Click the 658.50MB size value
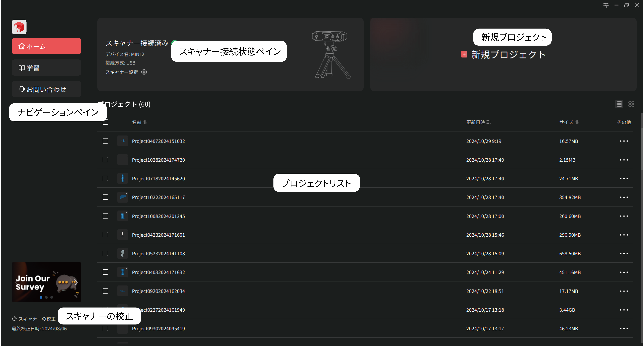This screenshot has height=347, width=644. click(x=570, y=254)
